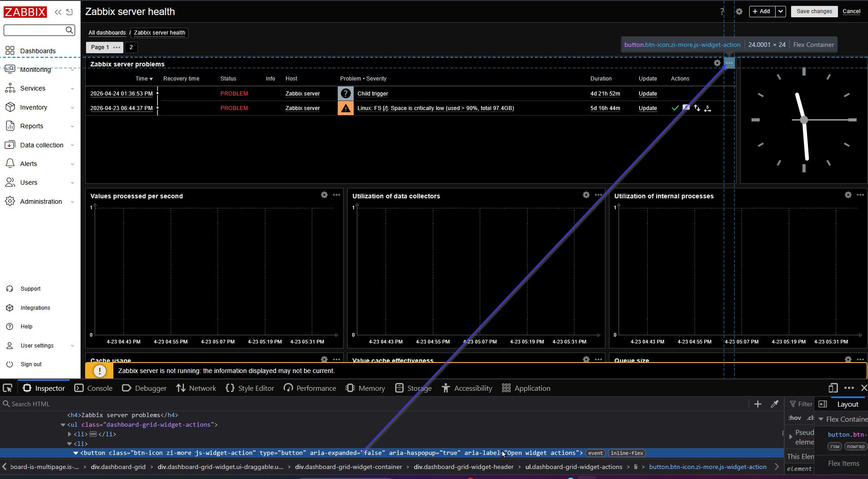Open the All dashboards breadcrumb link
This screenshot has height=479, width=868.
[107, 33]
